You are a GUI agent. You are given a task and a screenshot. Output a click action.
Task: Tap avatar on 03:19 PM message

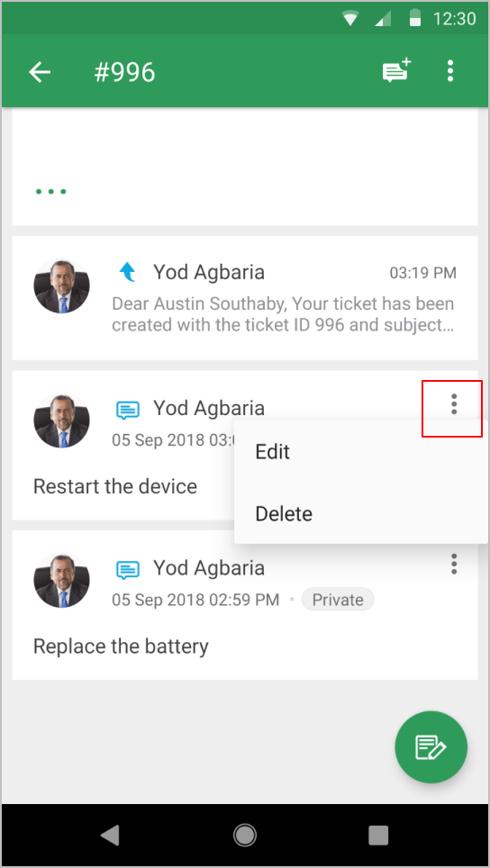coord(61,285)
